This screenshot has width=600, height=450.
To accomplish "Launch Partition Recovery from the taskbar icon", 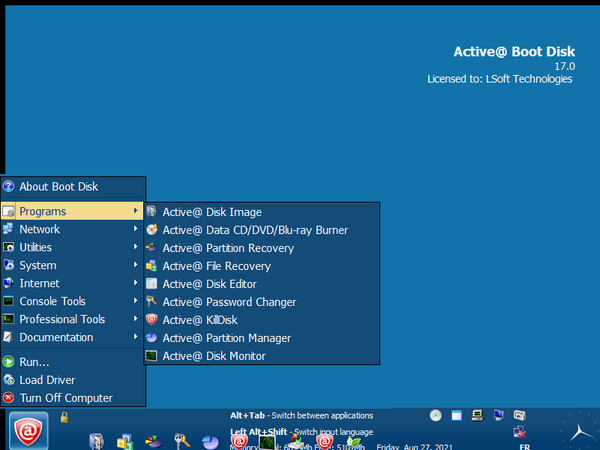I will (153, 442).
